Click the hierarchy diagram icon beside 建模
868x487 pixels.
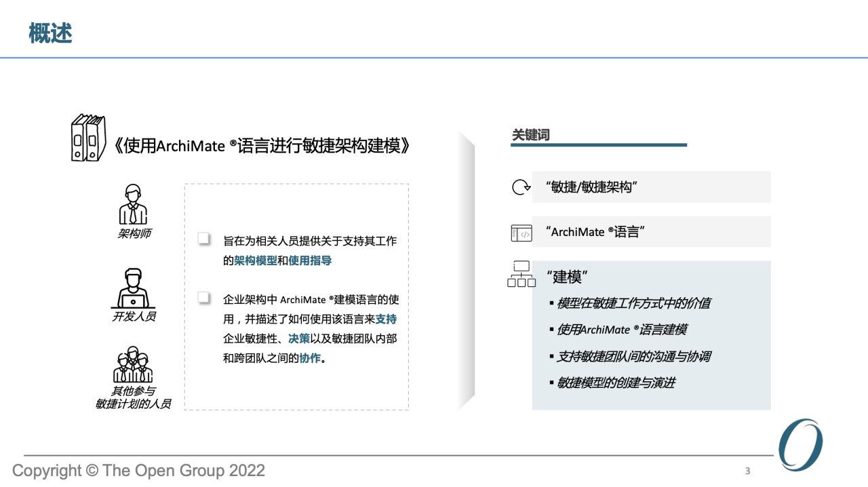click(521, 274)
